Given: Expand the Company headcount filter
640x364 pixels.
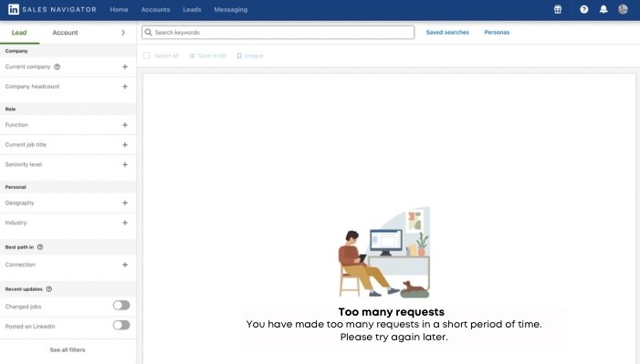Looking at the screenshot, I should (125, 87).
